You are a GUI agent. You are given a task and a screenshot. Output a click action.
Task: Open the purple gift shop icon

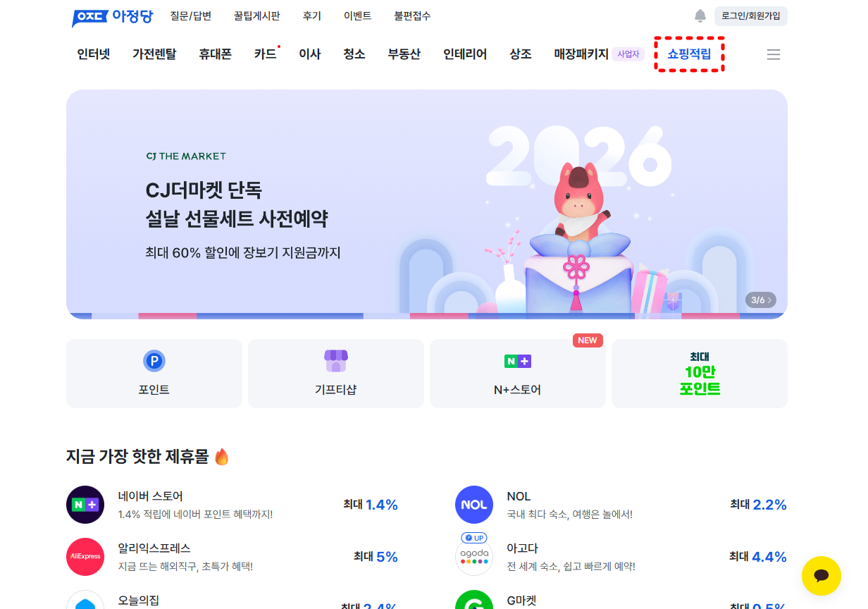pos(336,361)
